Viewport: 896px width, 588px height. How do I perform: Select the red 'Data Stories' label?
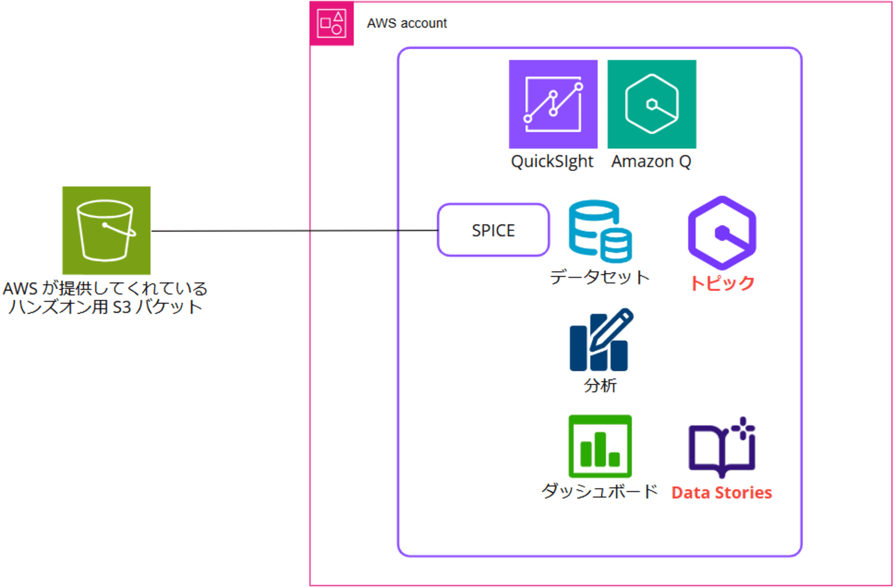722,493
